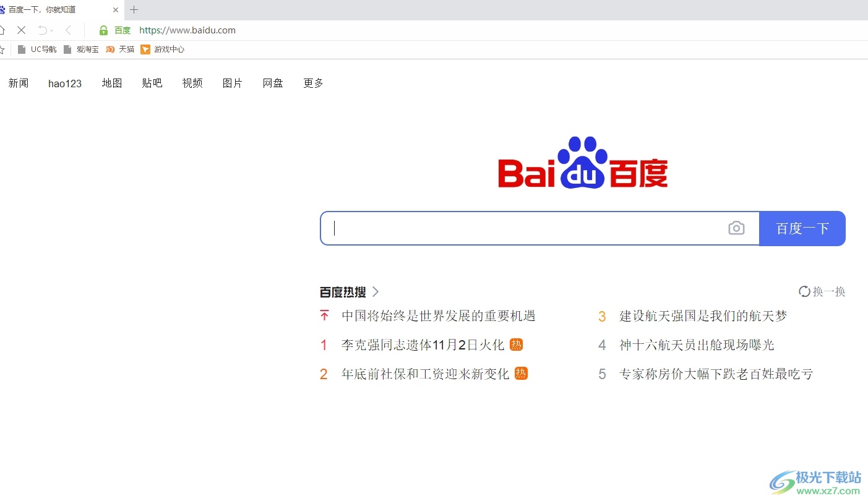Click the undo/restore closed tab icon

pyautogui.click(x=42, y=30)
